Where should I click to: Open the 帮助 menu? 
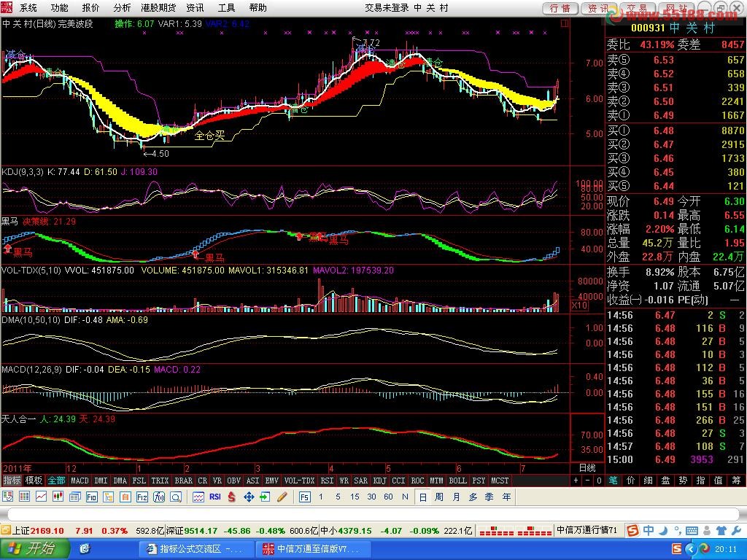[x=258, y=7]
